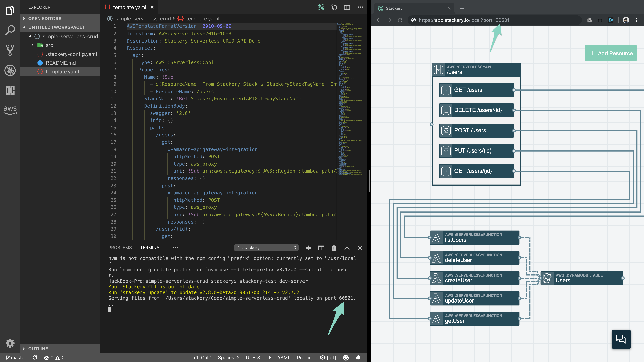The image size is (644, 362).
Task: Split the editor right
Action: coord(347,7)
